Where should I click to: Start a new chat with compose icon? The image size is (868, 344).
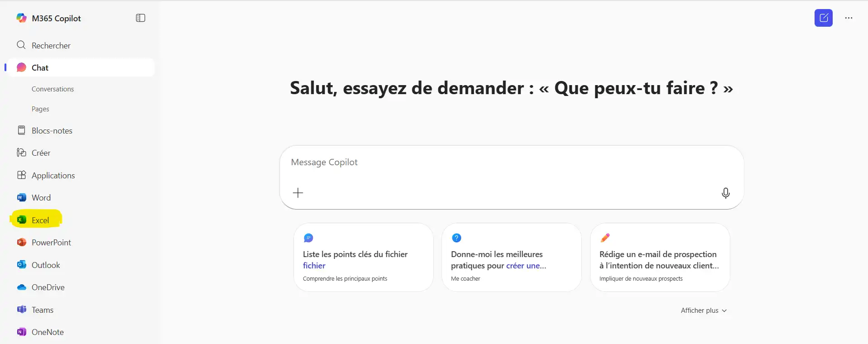(x=823, y=18)
